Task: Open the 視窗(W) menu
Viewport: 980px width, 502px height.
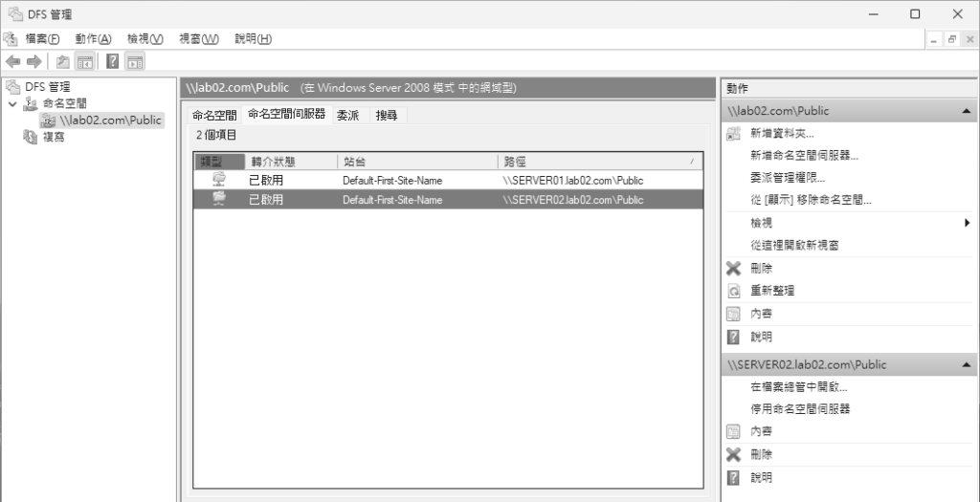Action: (x=199, y=38)
